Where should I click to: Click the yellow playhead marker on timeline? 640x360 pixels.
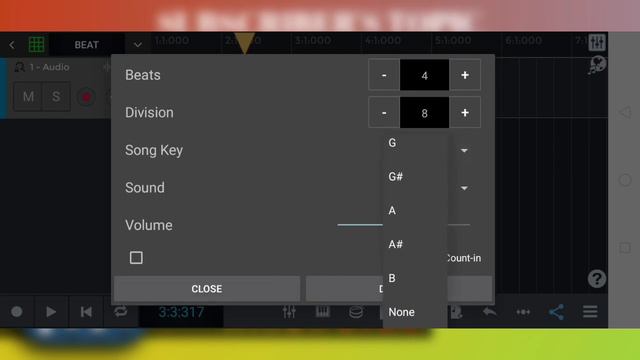click(x=245, y=43)
